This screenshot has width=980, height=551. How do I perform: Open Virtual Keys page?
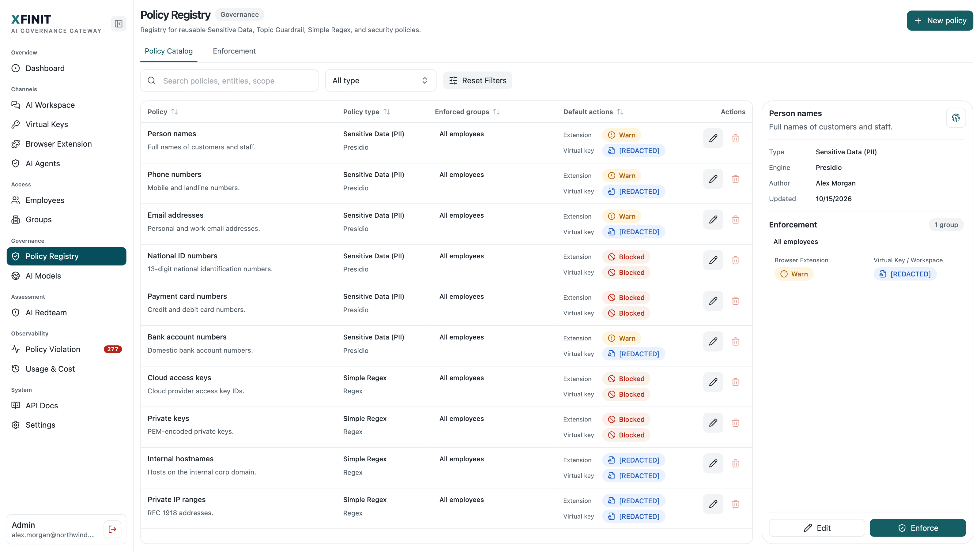coord(66,124)
